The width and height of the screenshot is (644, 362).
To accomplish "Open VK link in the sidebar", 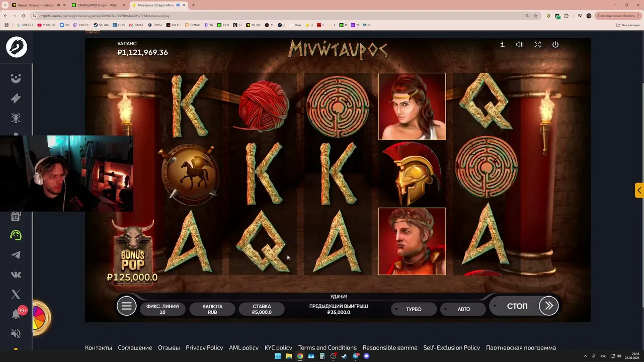I will click(x=16, y=275).
